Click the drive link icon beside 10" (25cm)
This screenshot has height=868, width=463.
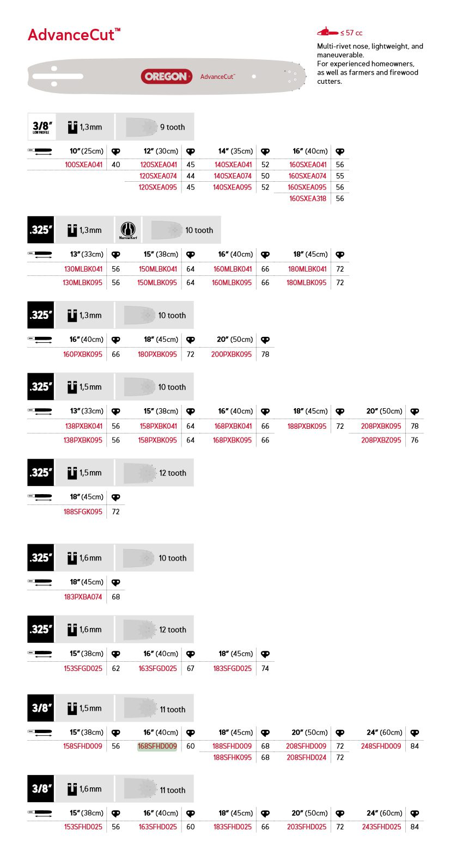click(x=116, y=151)
